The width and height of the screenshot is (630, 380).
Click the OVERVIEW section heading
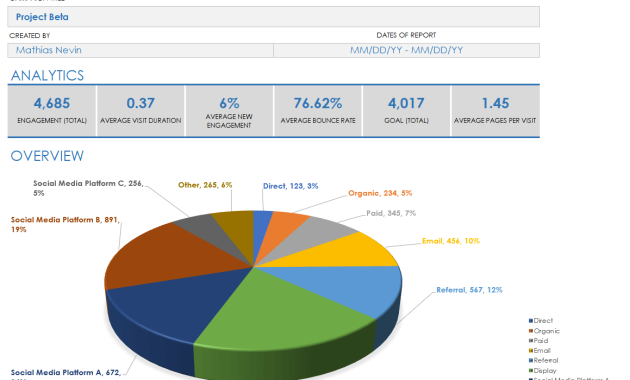click(x=47, y=156)
